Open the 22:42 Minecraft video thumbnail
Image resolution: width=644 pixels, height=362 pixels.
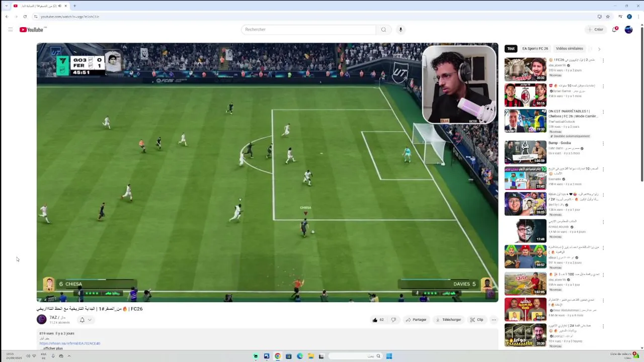[525, 177]
